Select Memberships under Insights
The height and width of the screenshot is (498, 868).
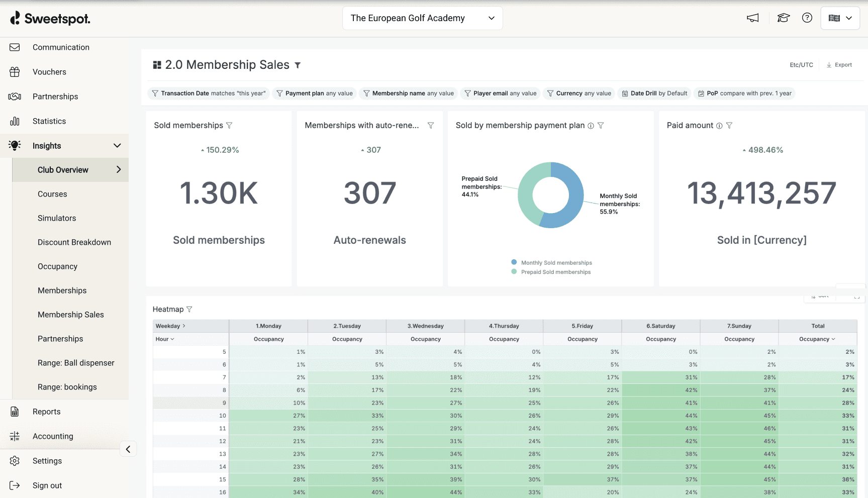[62, 290]
